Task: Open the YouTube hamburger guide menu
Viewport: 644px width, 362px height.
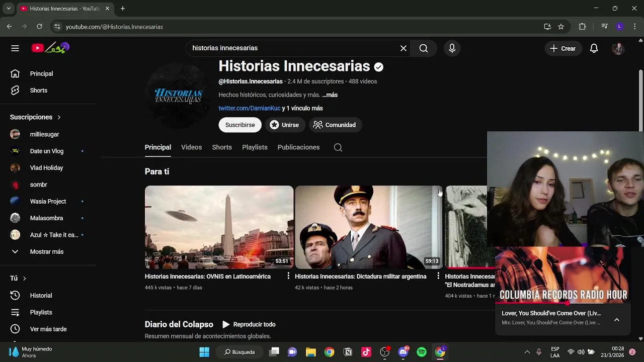Action: tap(15, 48)
